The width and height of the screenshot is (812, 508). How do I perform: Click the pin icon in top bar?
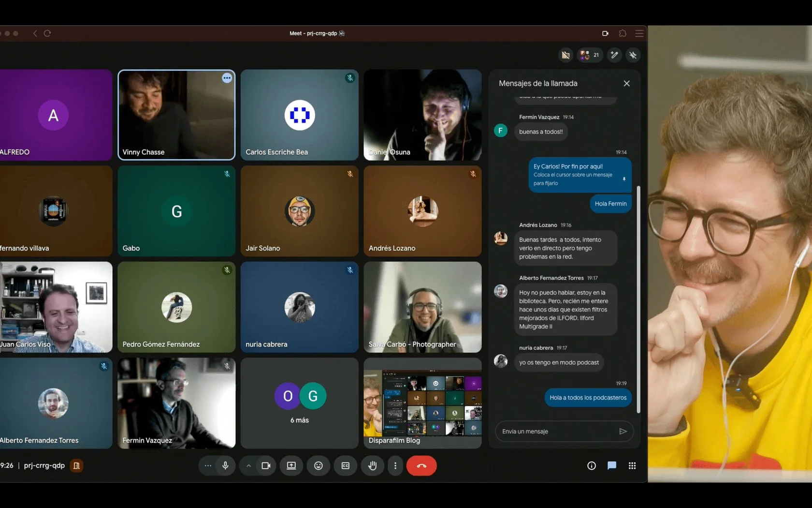coord(633,55)
